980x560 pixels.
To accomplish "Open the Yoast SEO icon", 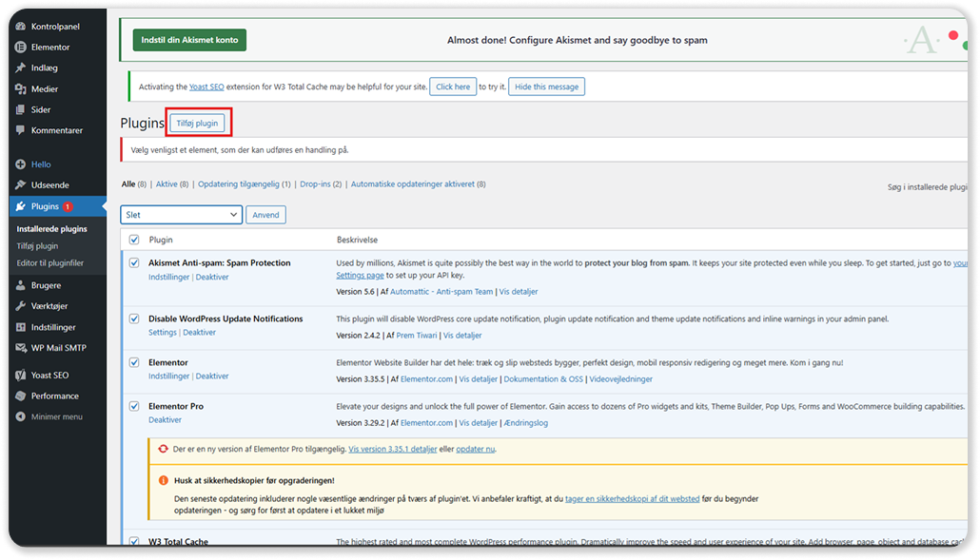I will [21, 376].
